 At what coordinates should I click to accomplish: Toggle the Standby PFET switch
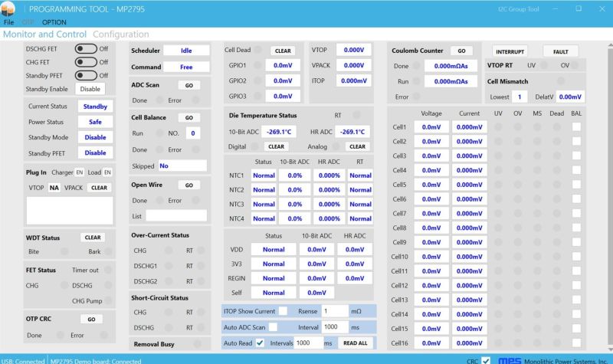[86, 75]
